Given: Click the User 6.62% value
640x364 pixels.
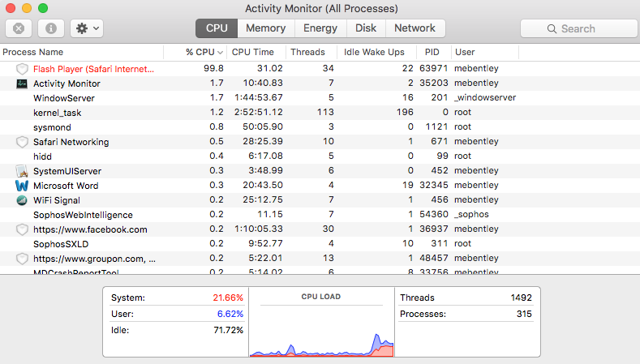Looking at the screenshot, I should [x=230, y=314].
